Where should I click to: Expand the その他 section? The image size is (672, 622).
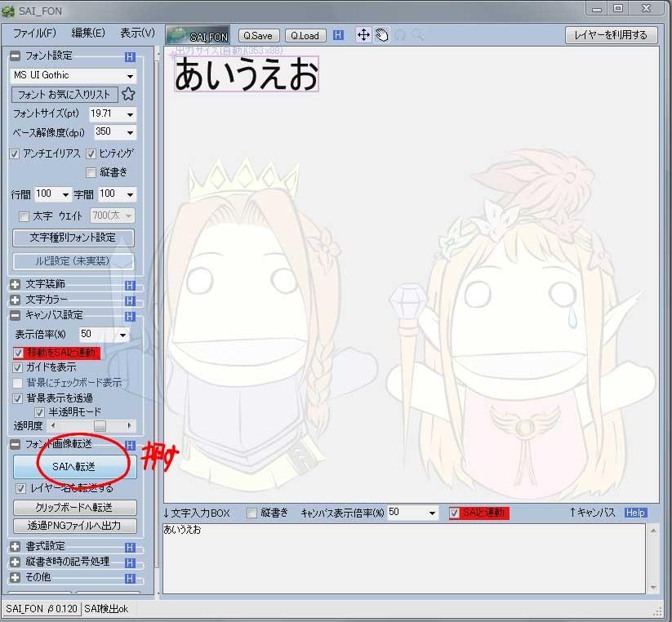click(15, 577)
